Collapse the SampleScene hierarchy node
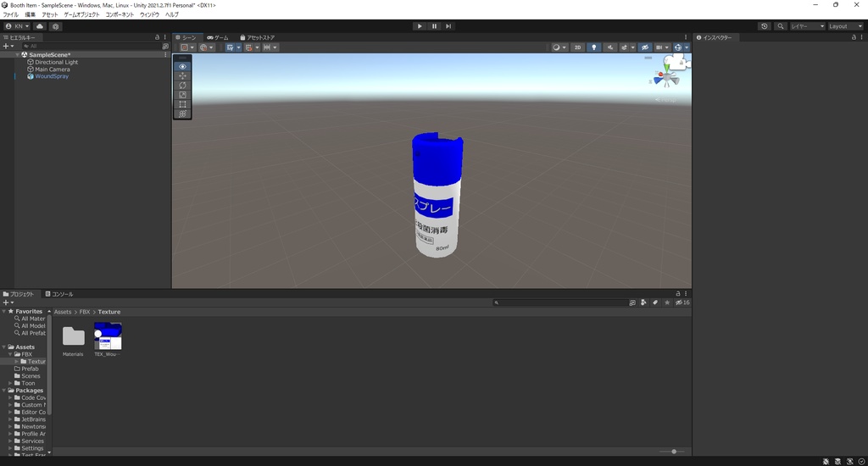The width and height of the screenshot is (868, 466). 18,55
